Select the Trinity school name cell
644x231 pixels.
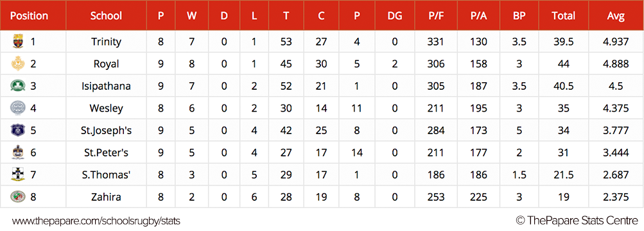point(106,42)
